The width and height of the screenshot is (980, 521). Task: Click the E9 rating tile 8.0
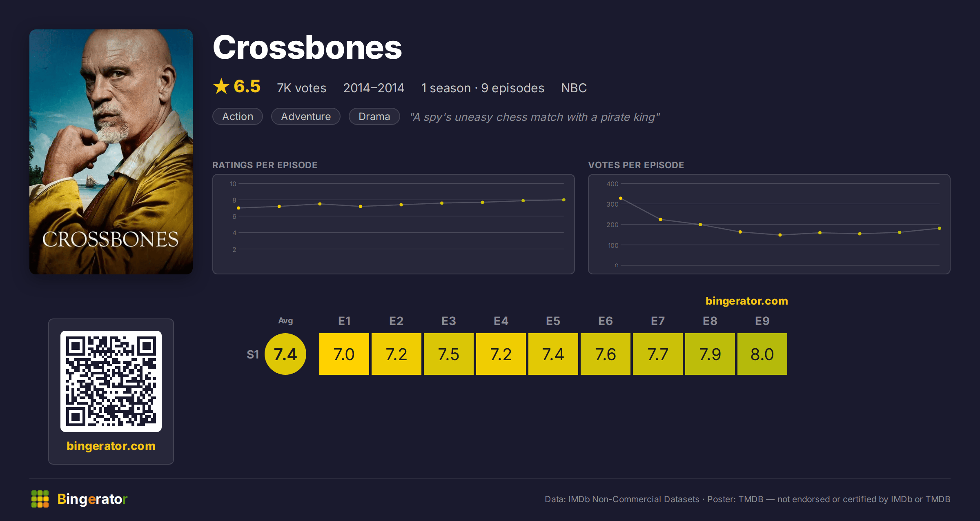click(x=762, y=354)
